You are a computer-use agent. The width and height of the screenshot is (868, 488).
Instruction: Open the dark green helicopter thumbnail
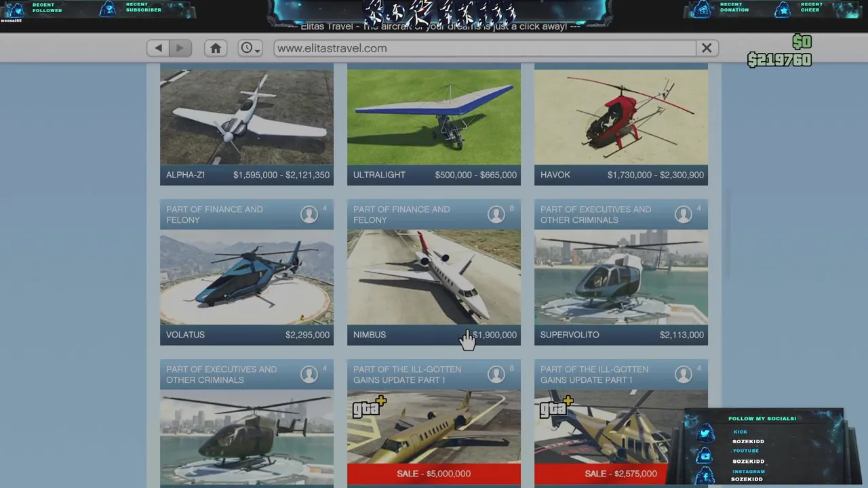tap(247, 437)
